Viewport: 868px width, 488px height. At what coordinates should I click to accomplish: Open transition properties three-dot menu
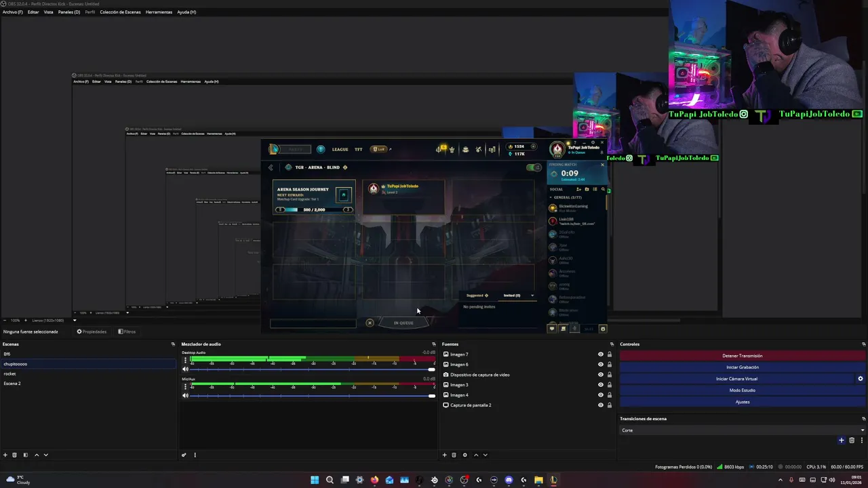coord(861,441)
